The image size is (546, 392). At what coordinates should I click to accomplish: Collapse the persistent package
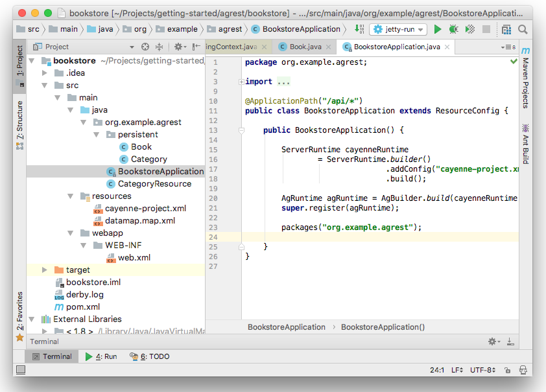[97, 135]
